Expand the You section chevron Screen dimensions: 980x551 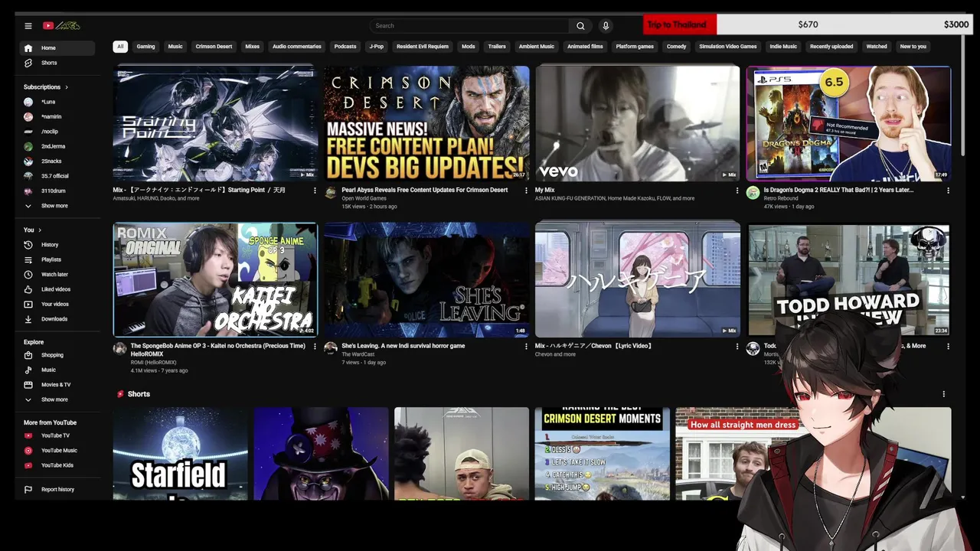(40, 230)
